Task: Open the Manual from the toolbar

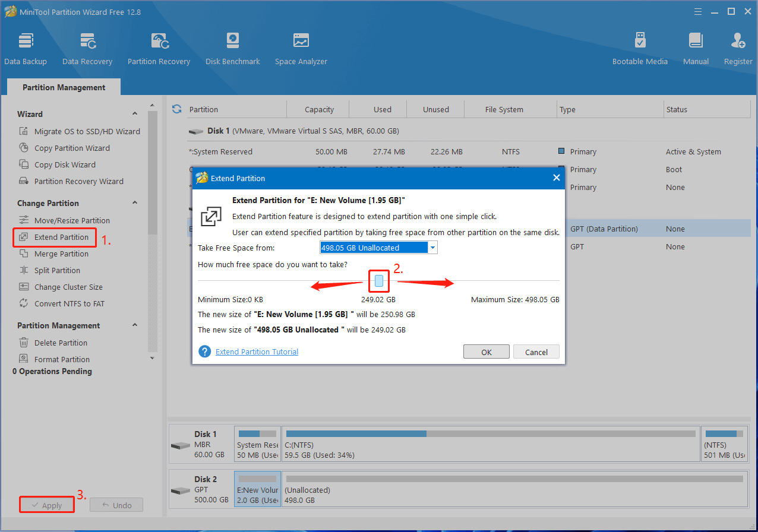Action: coord(696,49)
